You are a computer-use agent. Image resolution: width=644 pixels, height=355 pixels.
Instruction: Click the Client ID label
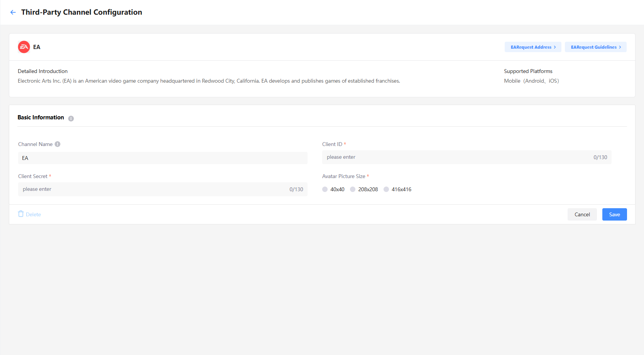click(332, 144)
